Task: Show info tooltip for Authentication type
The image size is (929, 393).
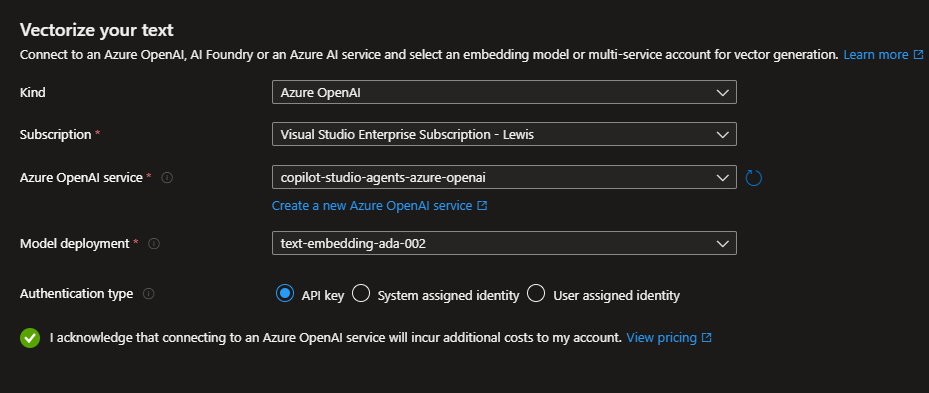Action: [x=149, y=293]
